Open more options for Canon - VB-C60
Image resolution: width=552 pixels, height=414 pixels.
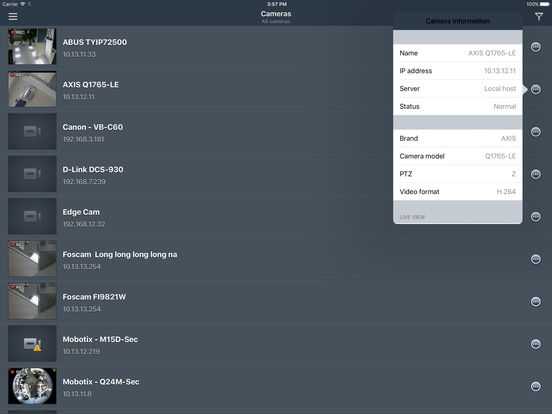point(535,132)
